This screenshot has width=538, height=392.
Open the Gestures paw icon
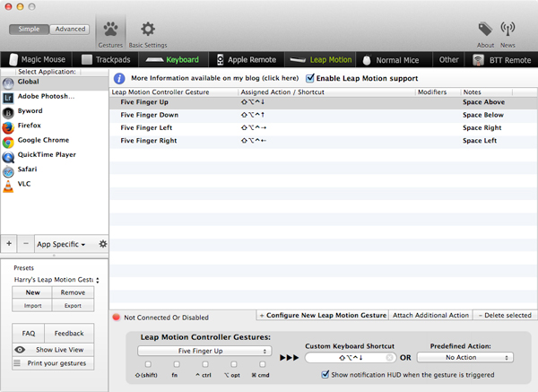[x=110, y=30]
